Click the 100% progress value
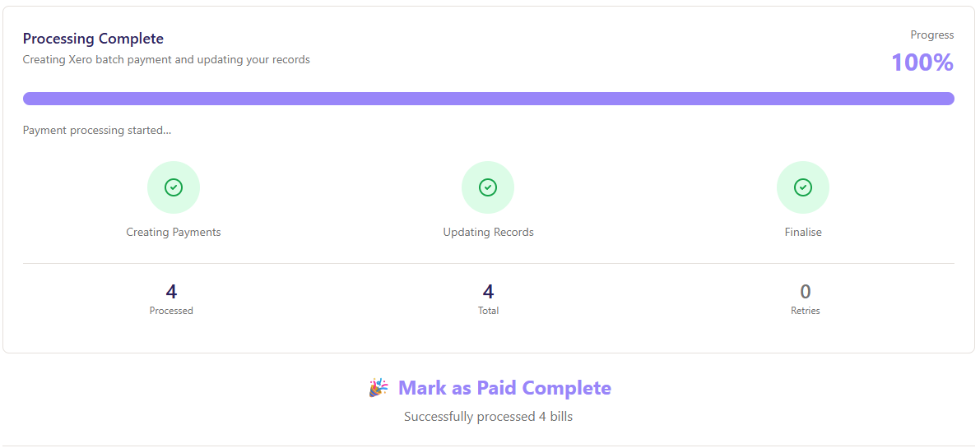The image size is (980, 448). pyautogui.click(x=922, y=62)
